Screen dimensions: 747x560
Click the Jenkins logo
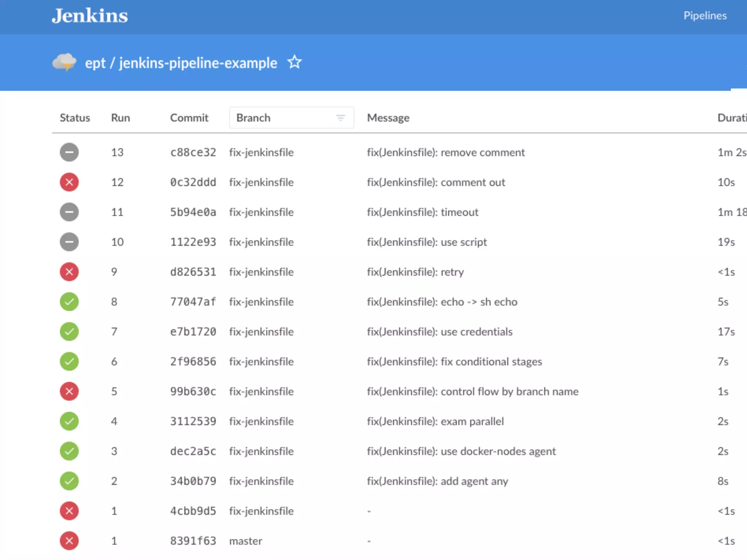coord(90,16)
